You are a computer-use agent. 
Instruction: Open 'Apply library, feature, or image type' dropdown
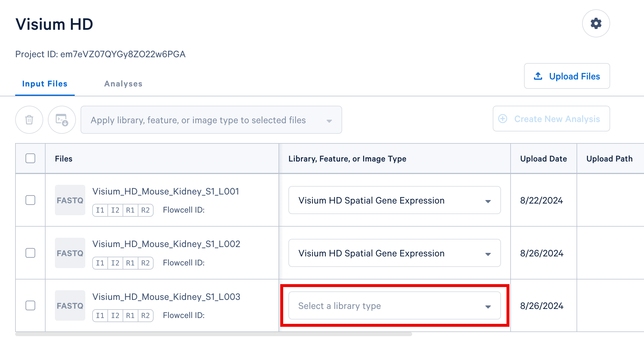click(211, 120)
